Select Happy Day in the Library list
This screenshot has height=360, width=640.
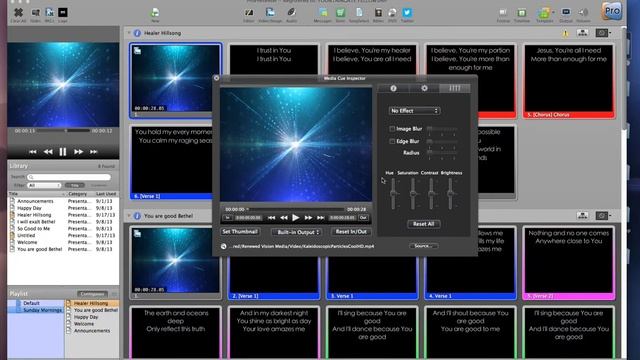pos(29,208)
